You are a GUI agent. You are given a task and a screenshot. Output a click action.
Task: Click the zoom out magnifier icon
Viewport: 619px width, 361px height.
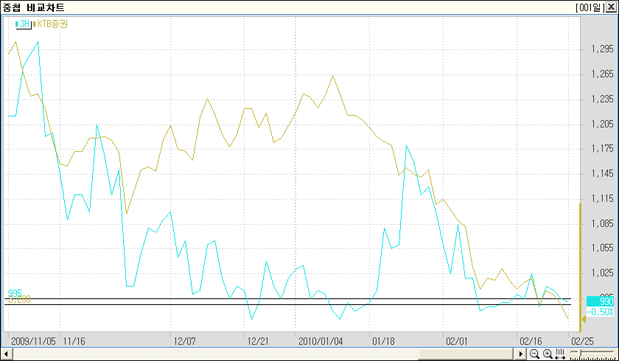coord(534,354)
